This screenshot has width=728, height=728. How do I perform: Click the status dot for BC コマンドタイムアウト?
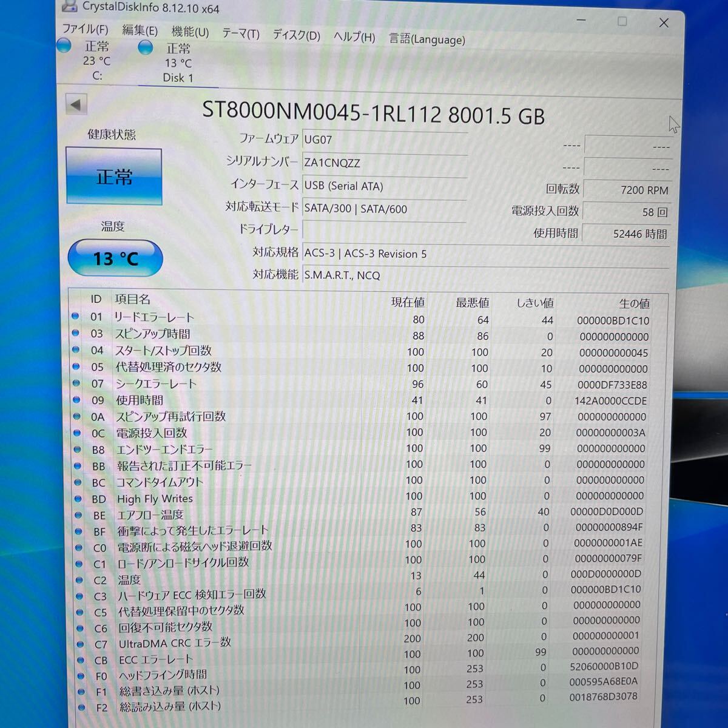(x=78, y=482)
